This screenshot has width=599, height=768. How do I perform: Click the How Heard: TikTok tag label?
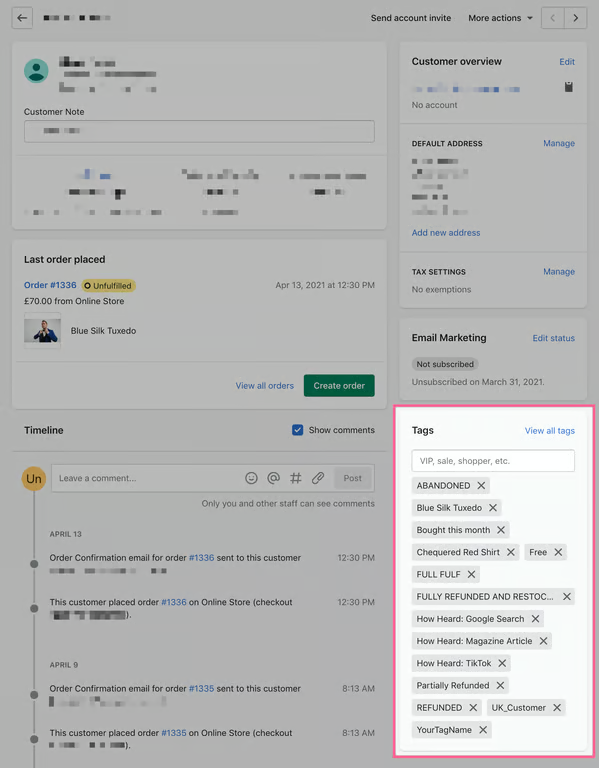pos(454,663)
